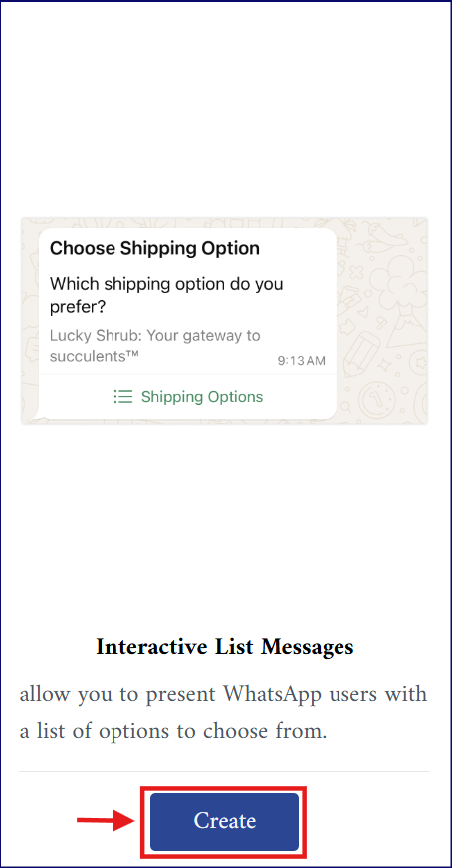Screen dimensions: 452x868
Task: Click the four-point star doodle near the pencil
Action: [384, 364]
